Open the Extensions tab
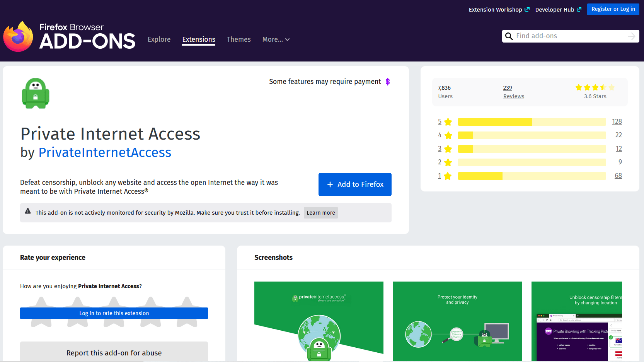Image resolution: width=644 pixels, height=362 pixels. (x=199, y=39)
